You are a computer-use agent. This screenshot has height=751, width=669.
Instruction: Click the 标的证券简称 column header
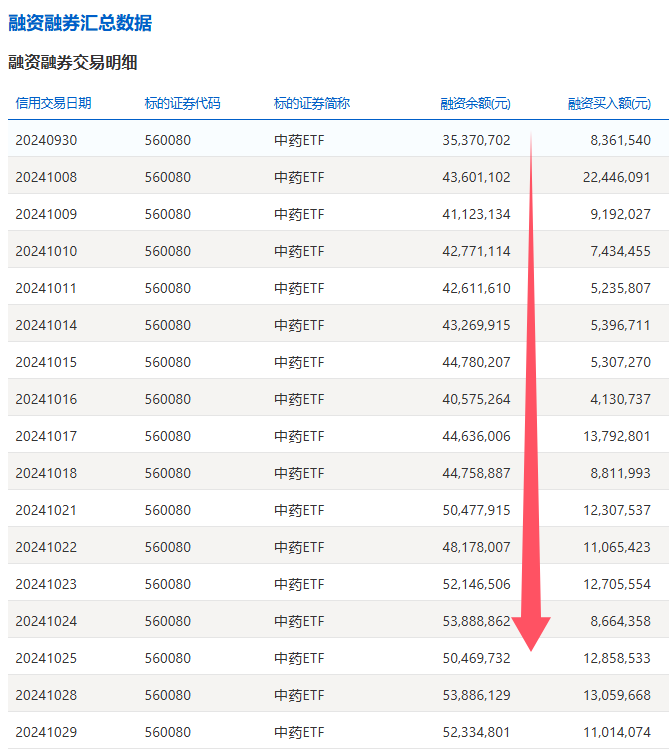click(x=312, y=103)
